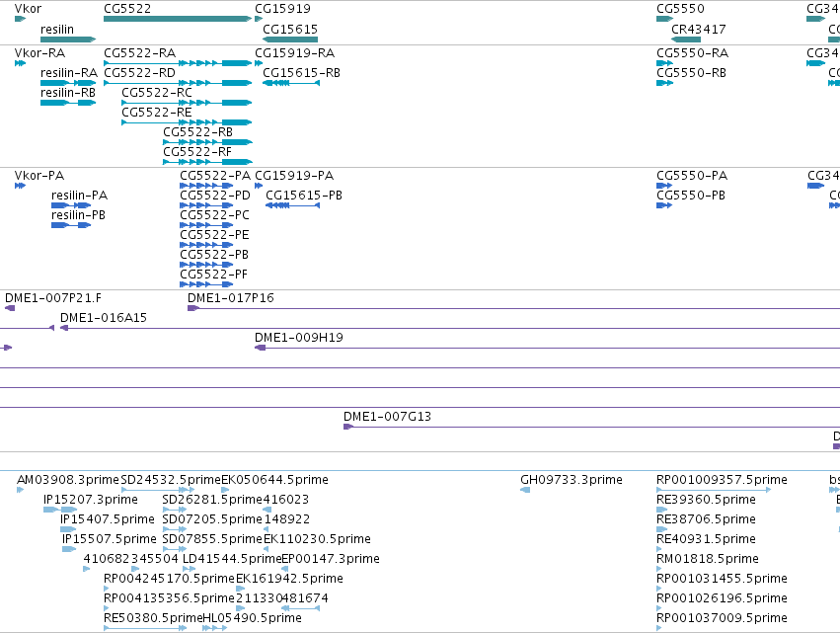
Task: Select the CR43417 gene feature
Action: (686, 40)
